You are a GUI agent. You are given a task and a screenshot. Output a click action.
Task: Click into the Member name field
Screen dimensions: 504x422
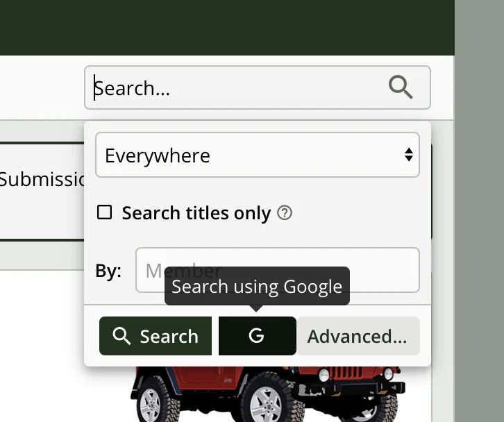(x=278, y=270)
